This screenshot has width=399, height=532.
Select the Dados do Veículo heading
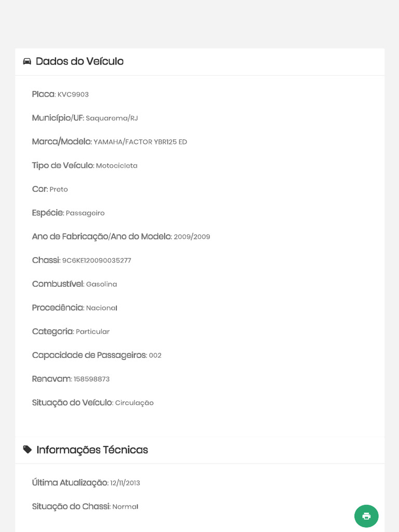(x=79, y=61)
